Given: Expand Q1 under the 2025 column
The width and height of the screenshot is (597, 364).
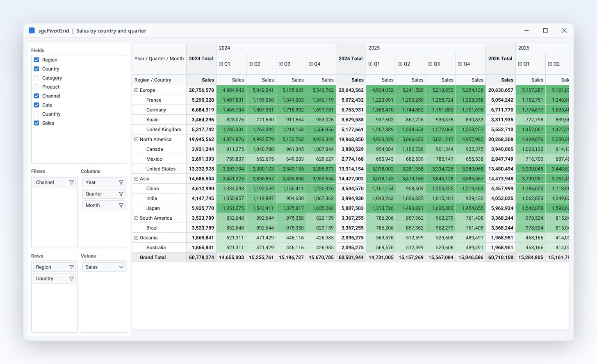Looking at the screenshot, I should pyautogui.click(x=370, y=64).
